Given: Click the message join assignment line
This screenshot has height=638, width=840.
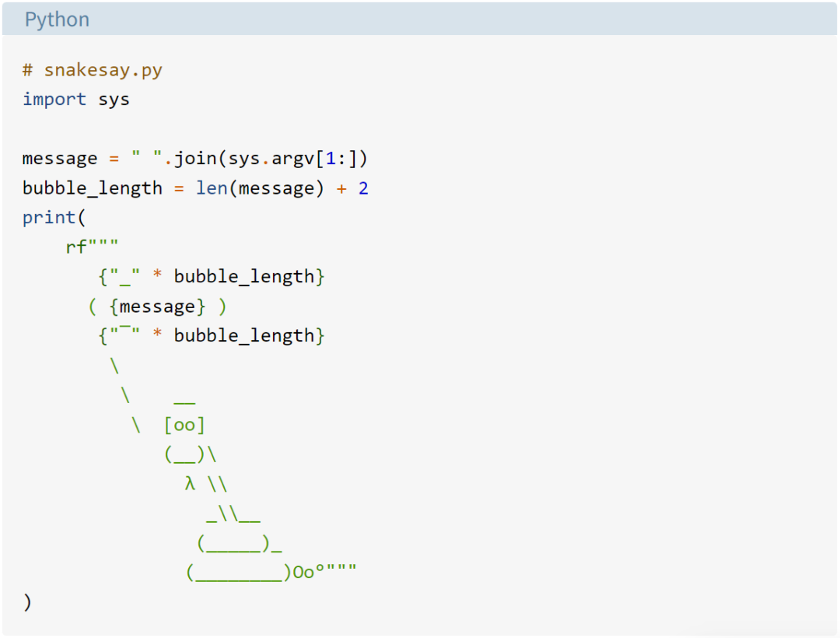Looking at the screenshot, I should (x=195, y=159).
